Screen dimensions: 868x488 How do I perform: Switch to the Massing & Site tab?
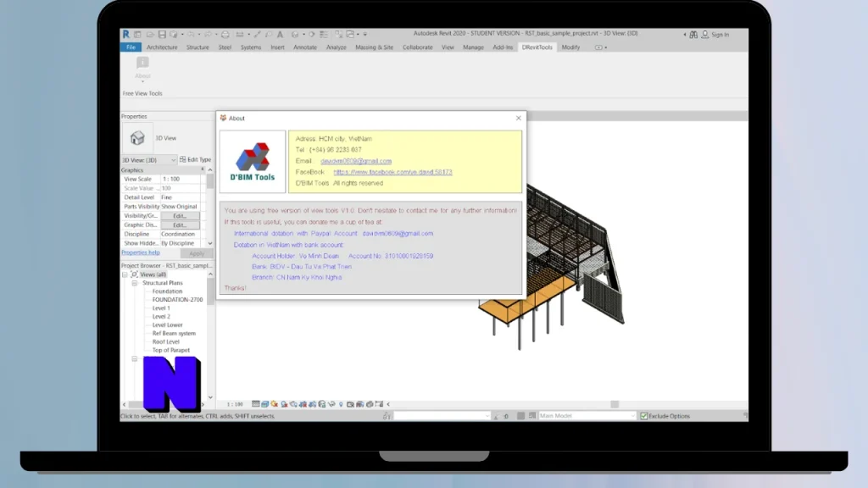[374, 47]
